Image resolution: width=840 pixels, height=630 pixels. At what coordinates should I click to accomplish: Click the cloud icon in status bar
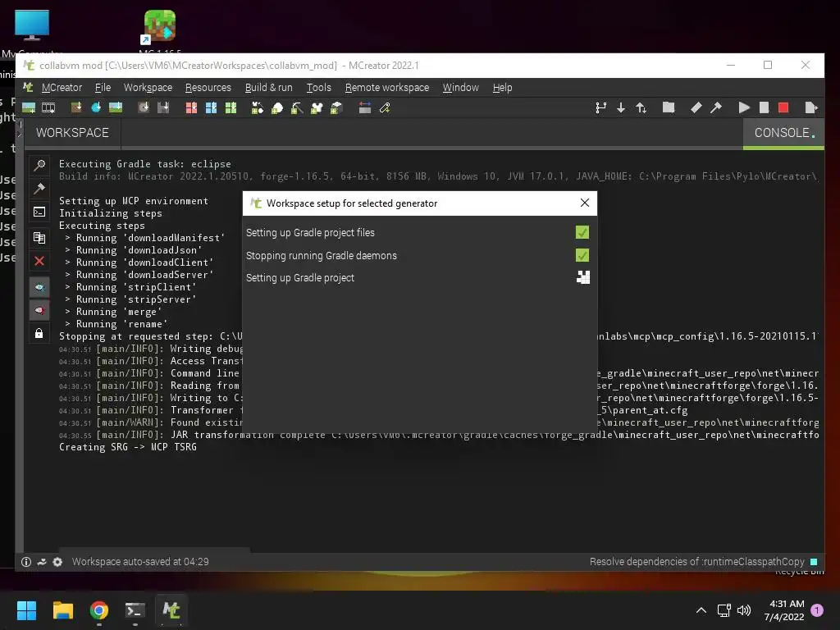[42, 561]
